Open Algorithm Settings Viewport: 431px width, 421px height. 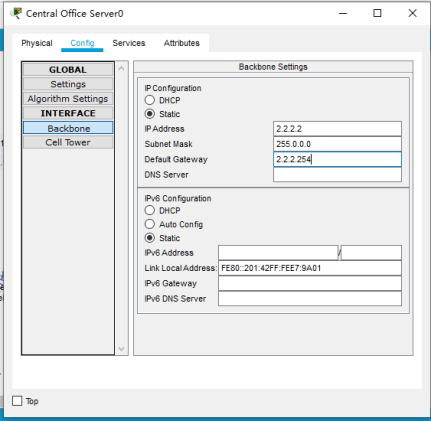point(68,99)
